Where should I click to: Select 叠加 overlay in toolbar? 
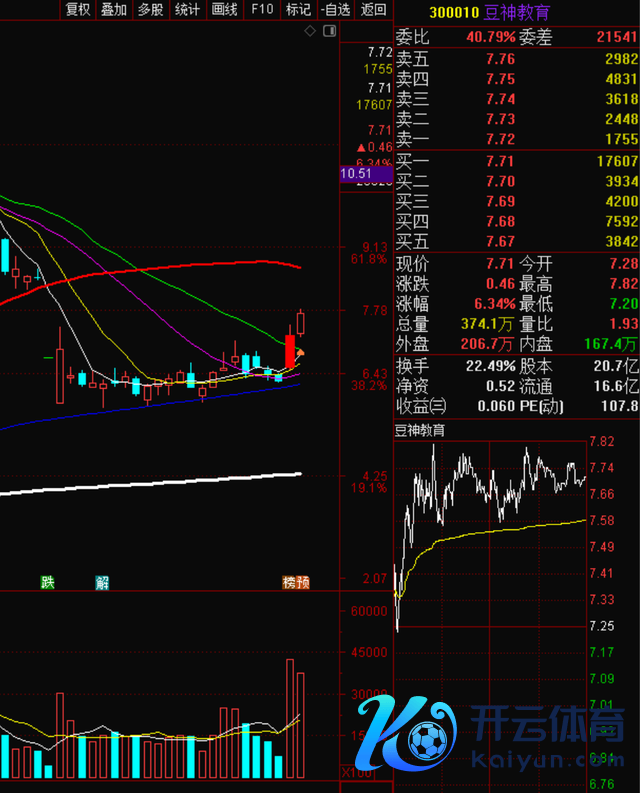pyautogui.click(x=113, y=10)
